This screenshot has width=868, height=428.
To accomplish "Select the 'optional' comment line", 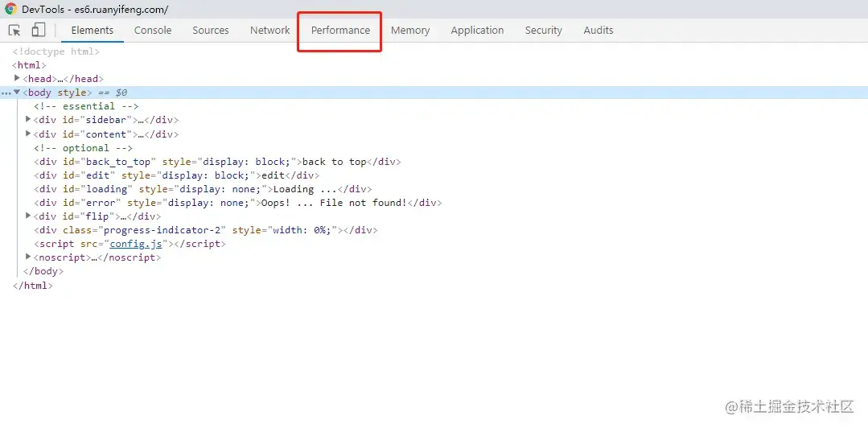I will pyautogui.click(x=83, y=148).
